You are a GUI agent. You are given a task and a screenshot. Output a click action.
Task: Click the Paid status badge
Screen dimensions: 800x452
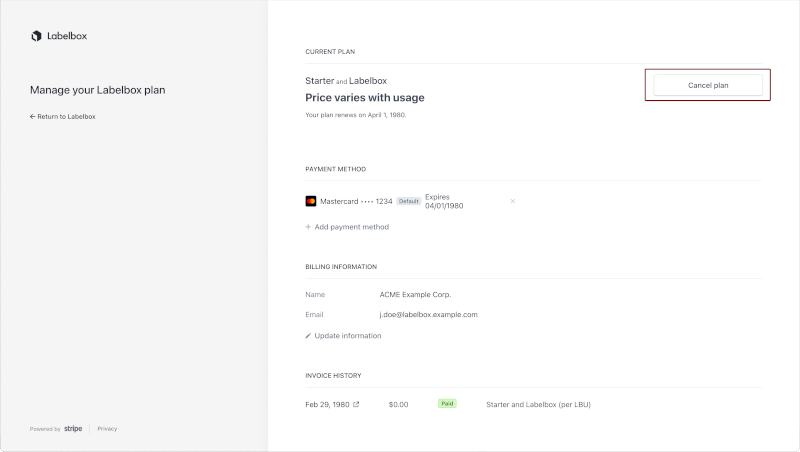point(447,404)
